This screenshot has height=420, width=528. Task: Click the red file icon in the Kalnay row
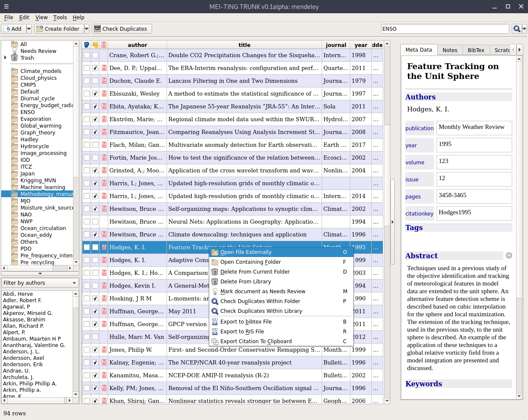pos(104,362)
